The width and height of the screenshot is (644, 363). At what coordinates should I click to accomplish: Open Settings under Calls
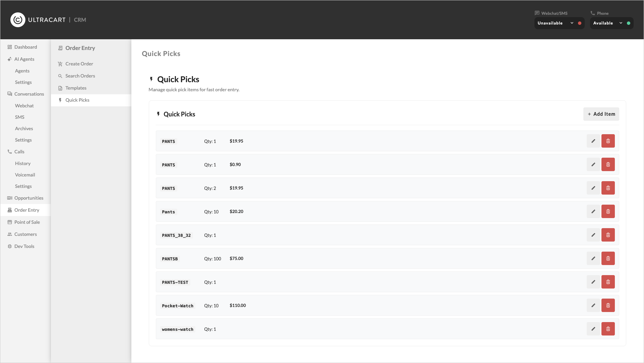(x=23, y=186)
